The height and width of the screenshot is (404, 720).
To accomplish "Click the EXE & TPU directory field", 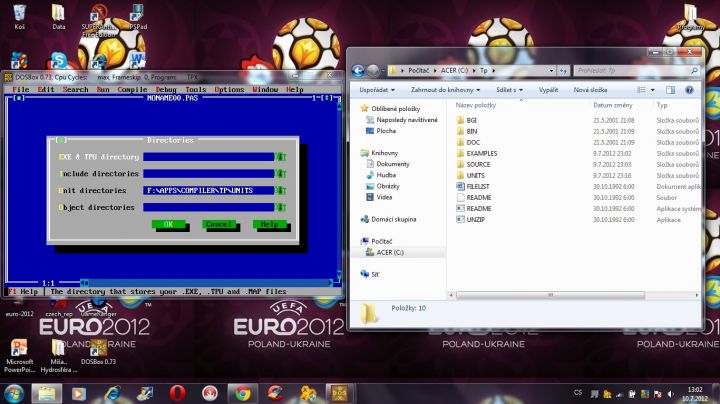I will [208, 157].
